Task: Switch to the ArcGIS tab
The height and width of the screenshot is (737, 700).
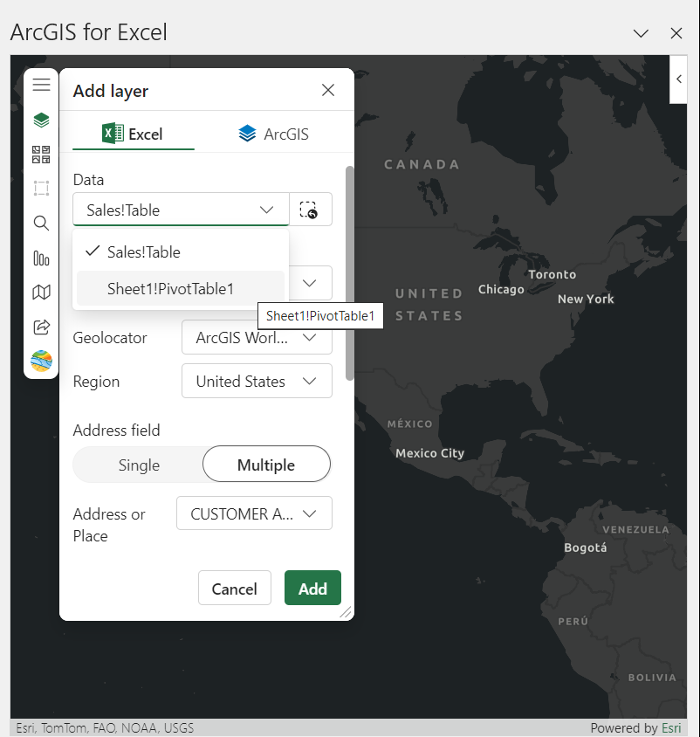Action: click(273, 134)
